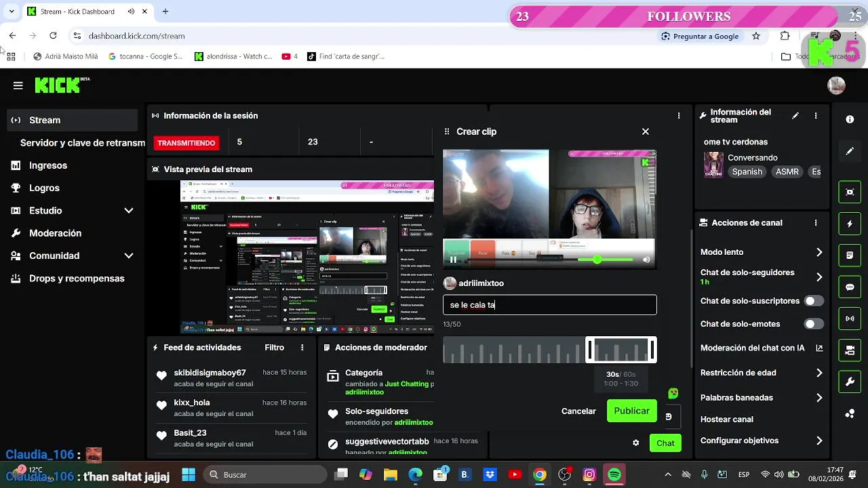868x488 pixels.
Task: Open Spotify from the taskbar
Action: (614, 474)
